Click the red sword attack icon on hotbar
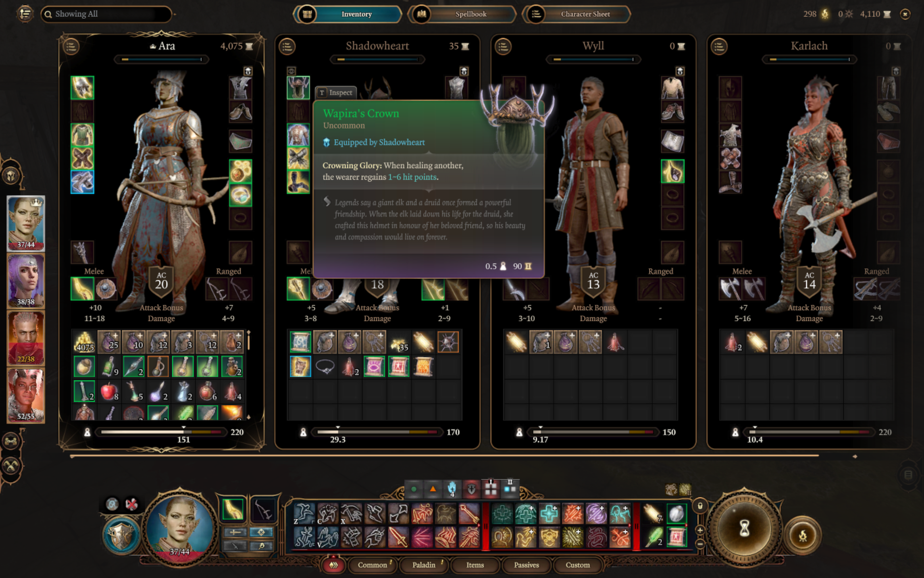 pyautogui.click(x=398, y=537)
